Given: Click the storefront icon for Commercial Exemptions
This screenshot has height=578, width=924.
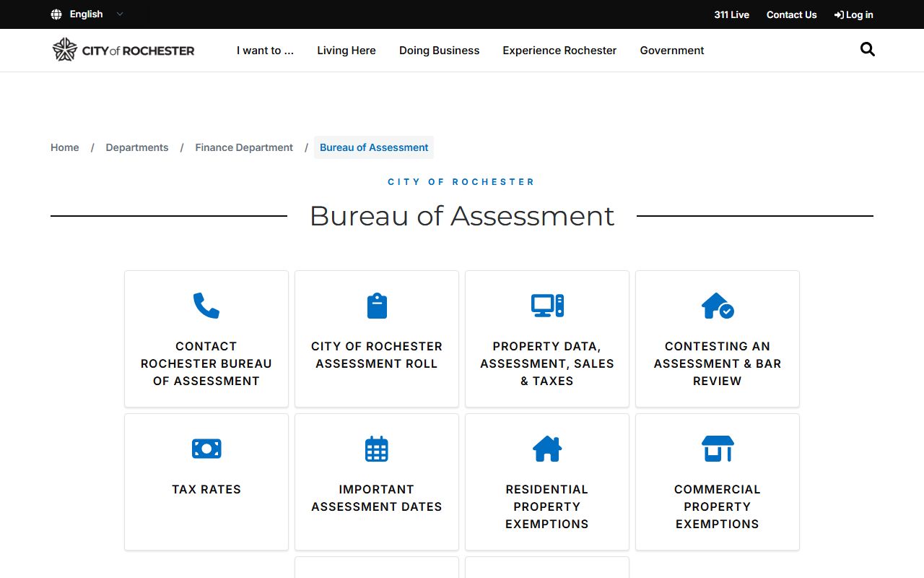Looking at the screenshot, I should pyautogui.click(x=718, y=449).
